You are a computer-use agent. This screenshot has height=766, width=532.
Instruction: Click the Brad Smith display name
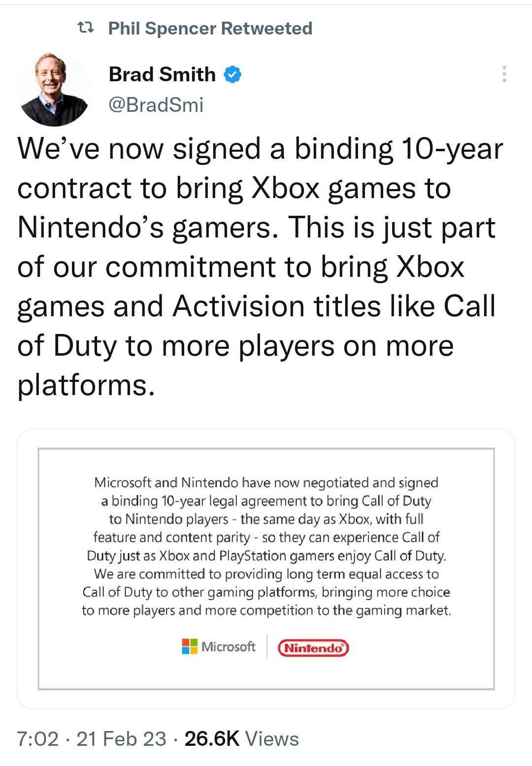point(162,74)
